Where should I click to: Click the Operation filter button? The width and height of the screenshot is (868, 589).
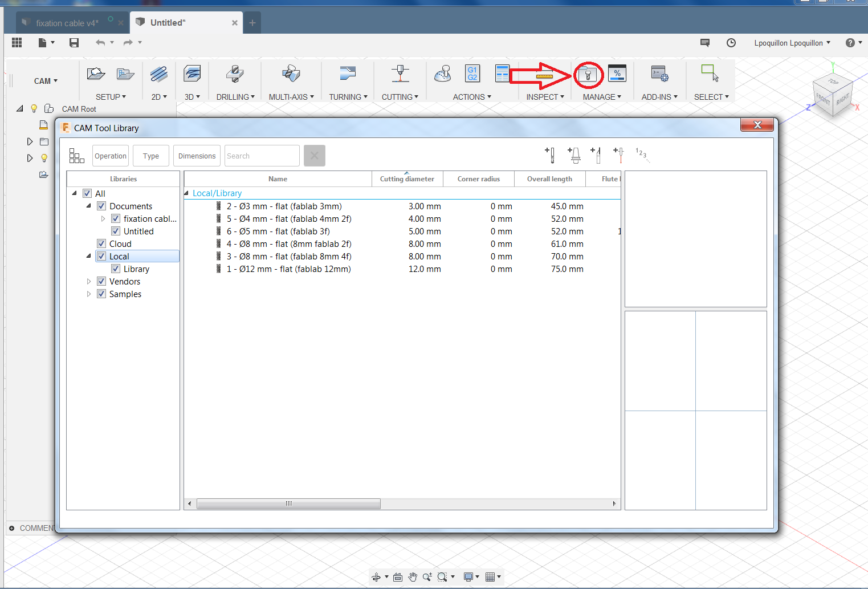111,156
